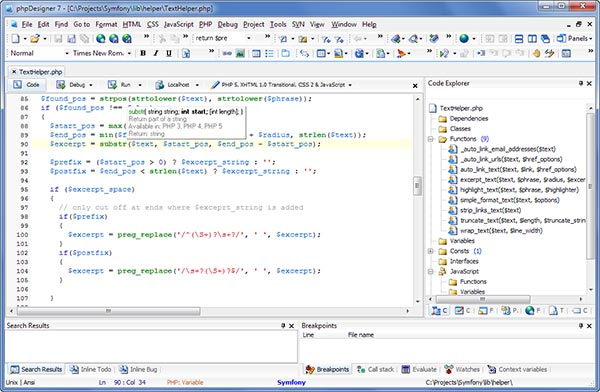This screenshot has width=600, height=392.
Task: Click the Code view button
Action: (27, 85)
